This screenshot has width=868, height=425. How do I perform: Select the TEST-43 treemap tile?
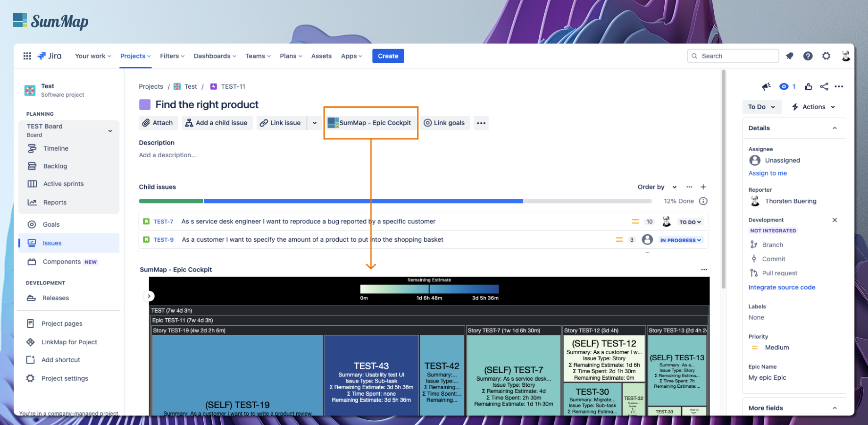[371, 375]
